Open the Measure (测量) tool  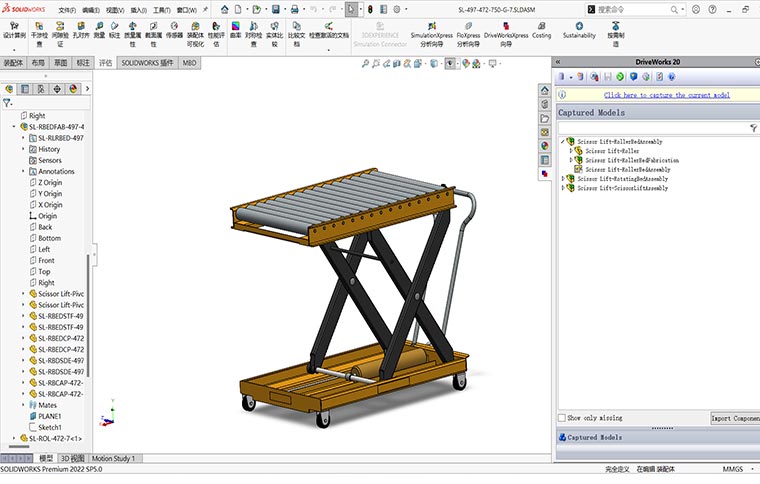click(99, 32)
